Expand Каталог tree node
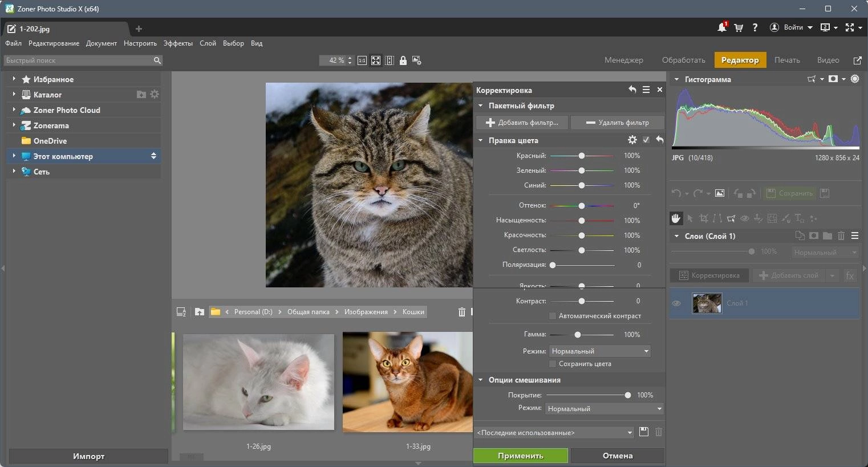This screenshot has height=467, width=868. click(x=14, y=95)
